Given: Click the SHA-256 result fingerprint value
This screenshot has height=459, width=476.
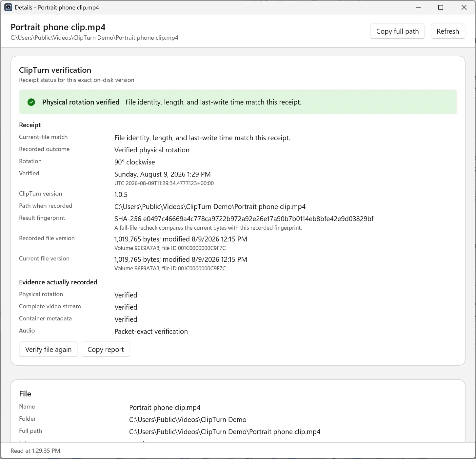Looking at the screenshot, I should [244, 219].
